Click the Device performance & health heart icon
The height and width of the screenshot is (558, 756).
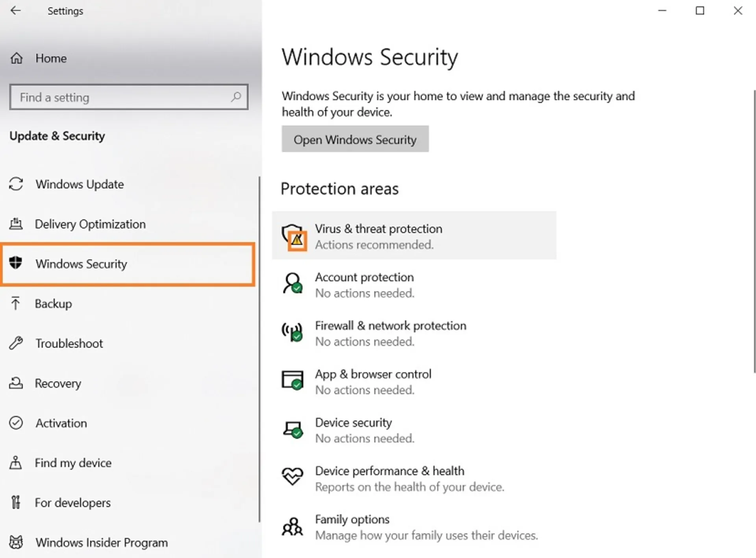click(293, 476)
